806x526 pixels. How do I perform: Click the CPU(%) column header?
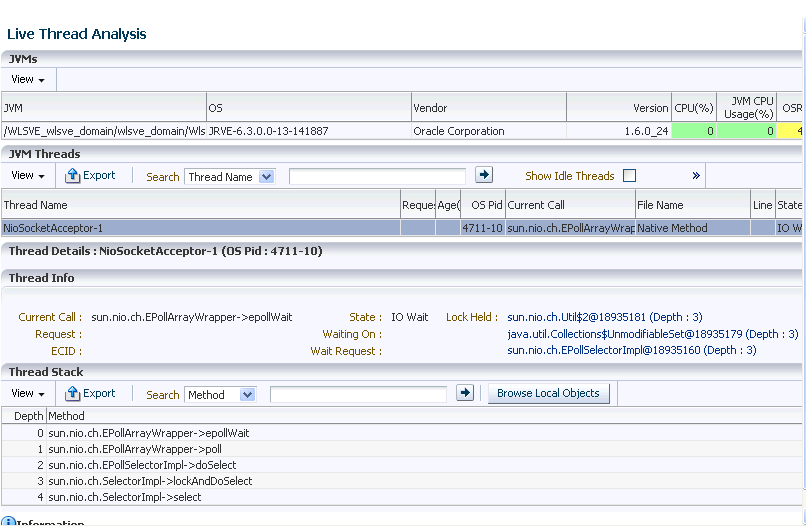tap(694, 108)
